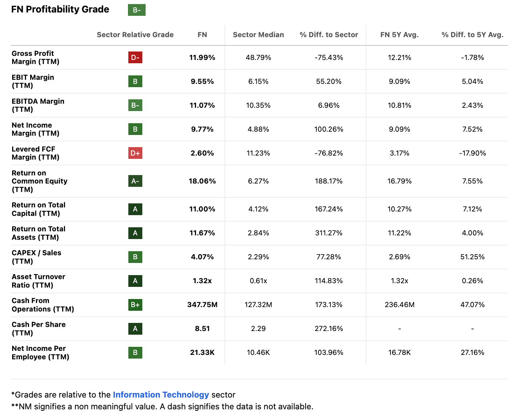
Task: Select the EBITDA Margin B- grade badge
Action: (135, 105)
